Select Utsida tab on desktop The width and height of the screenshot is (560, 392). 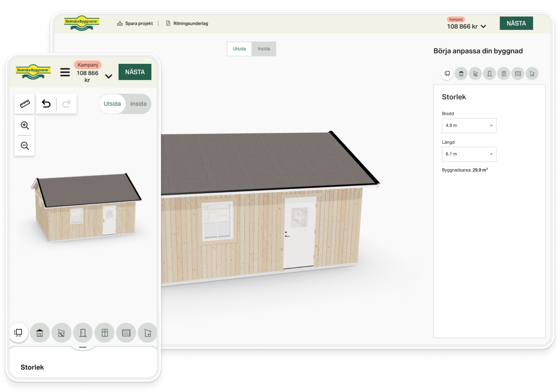(239, 49)
